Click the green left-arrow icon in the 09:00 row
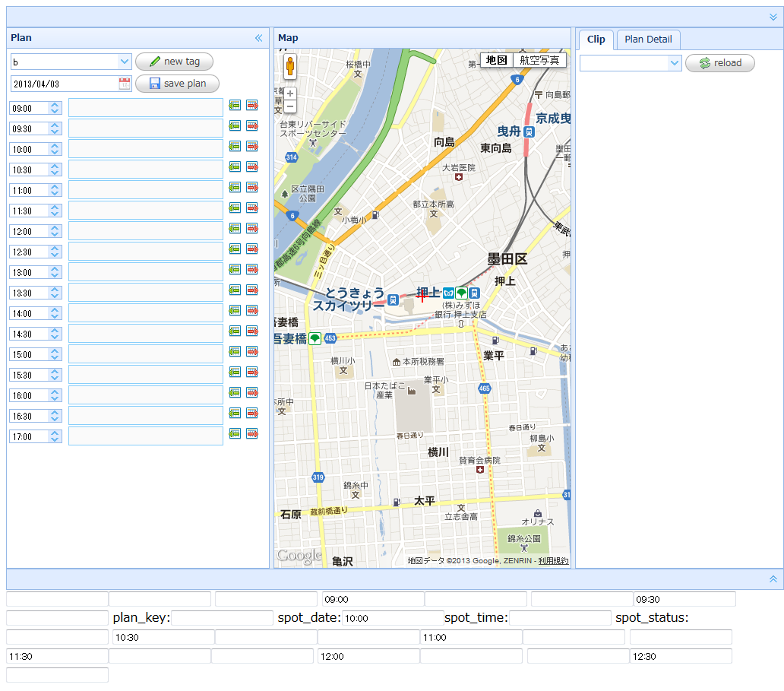This screenshot has width=784, height=691. [x=235, y=105]
